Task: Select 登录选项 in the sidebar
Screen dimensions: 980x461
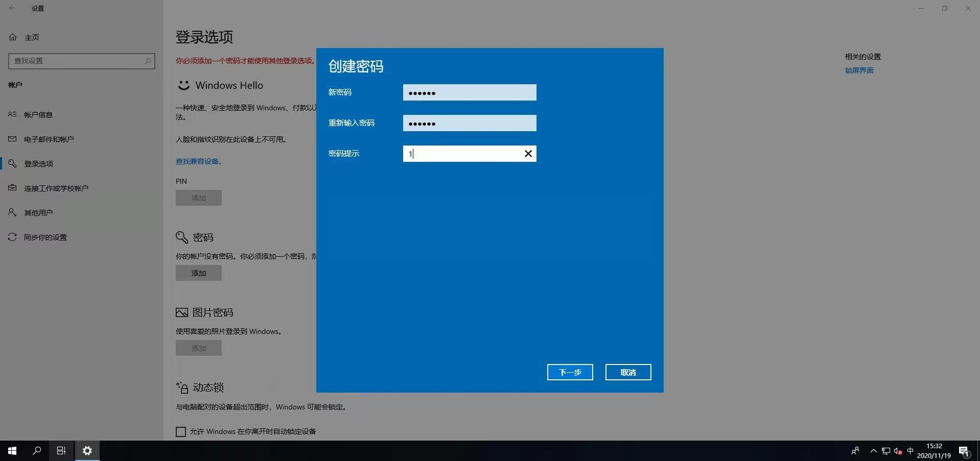Action: pos(39,164)
